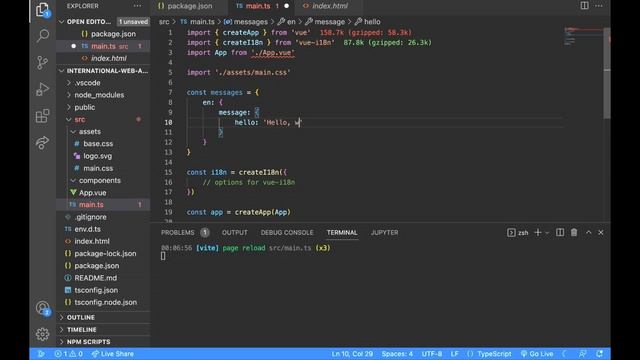
Task: Open the Output panel tab
Action: coord(235,233)
